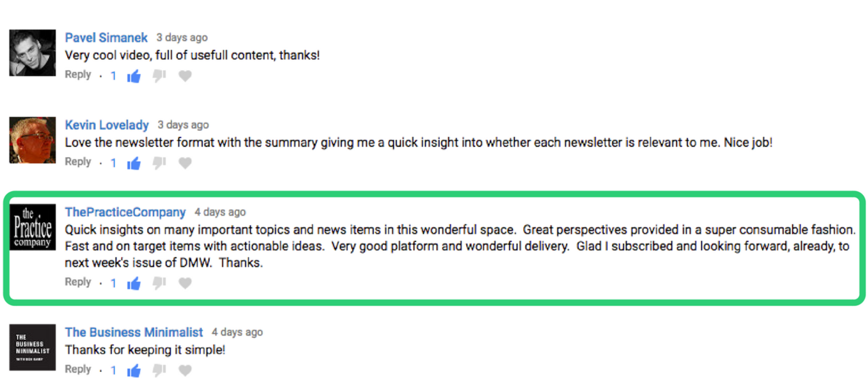Like Pavel Simanek's comment with thumbs up
The height and width of the screenshot is (391, 868).
(x=134, y=76)
